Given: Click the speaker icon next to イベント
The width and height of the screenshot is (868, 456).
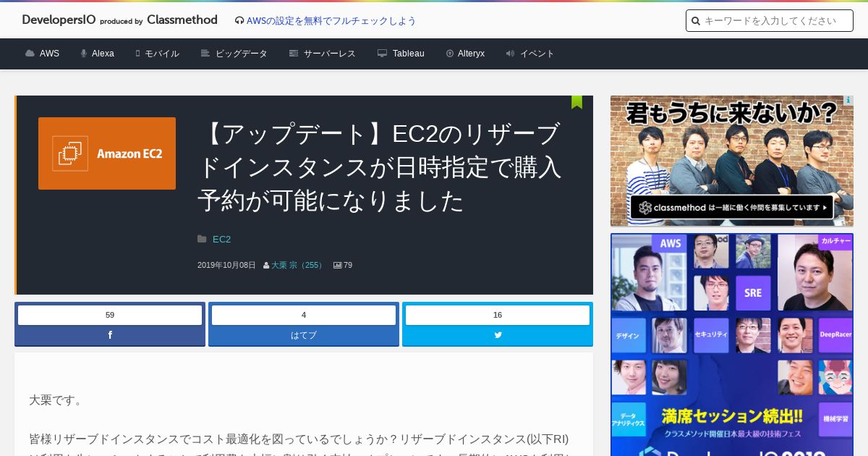Looking at the screenshot, I should click(510, 54).
